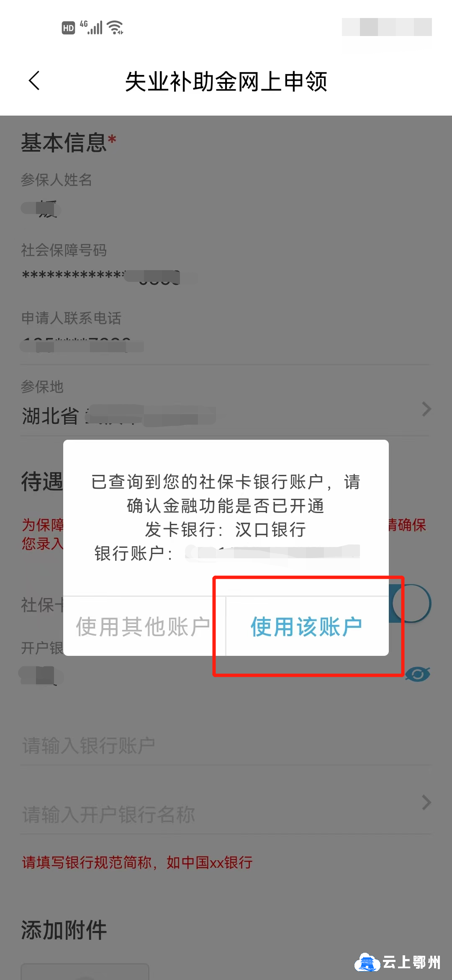Tap the 4G signal strength icon

click(91, 28)
